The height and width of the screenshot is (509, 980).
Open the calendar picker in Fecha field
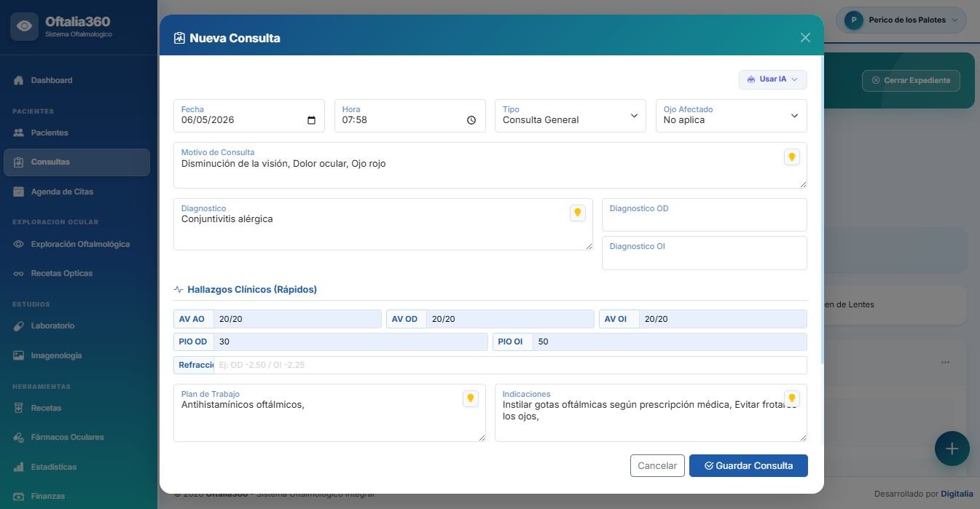pyautogui.click(x=311, y=120)
